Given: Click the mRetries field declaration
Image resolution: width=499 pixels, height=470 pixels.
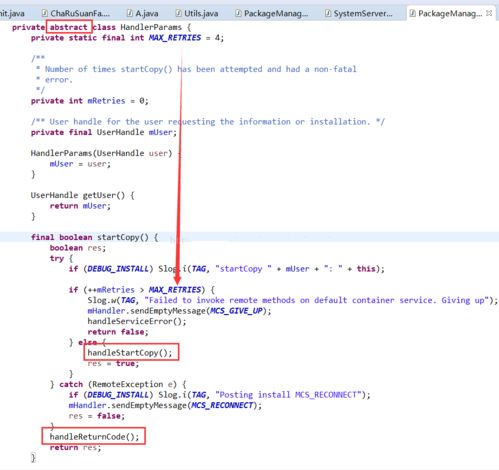Looking at the screenshot, I should (106, 101).
